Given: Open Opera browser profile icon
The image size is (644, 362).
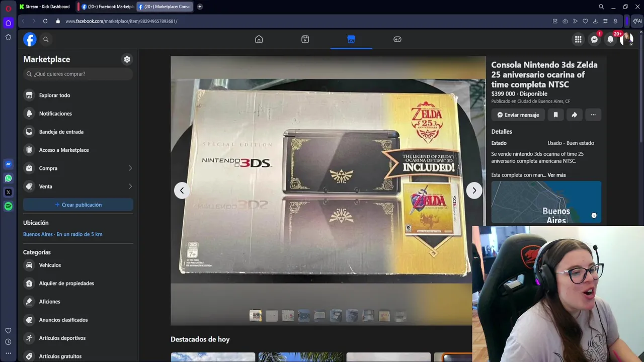Looking at the screenshot, I should click(615, 21).
